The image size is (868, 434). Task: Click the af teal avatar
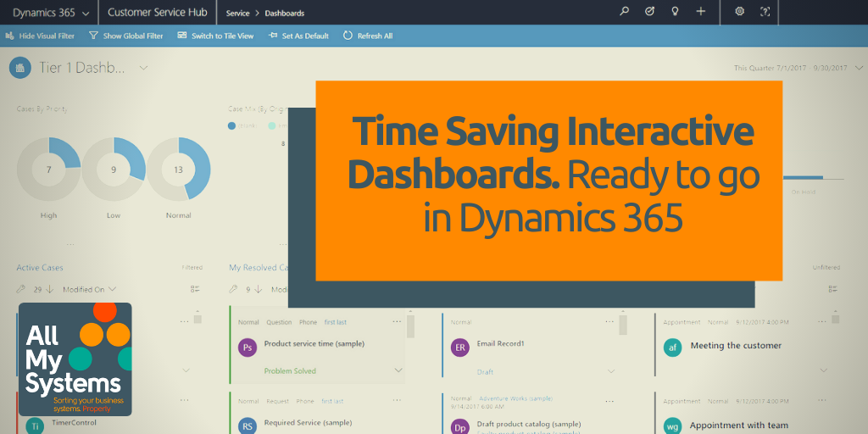click(x=672, y=348)
